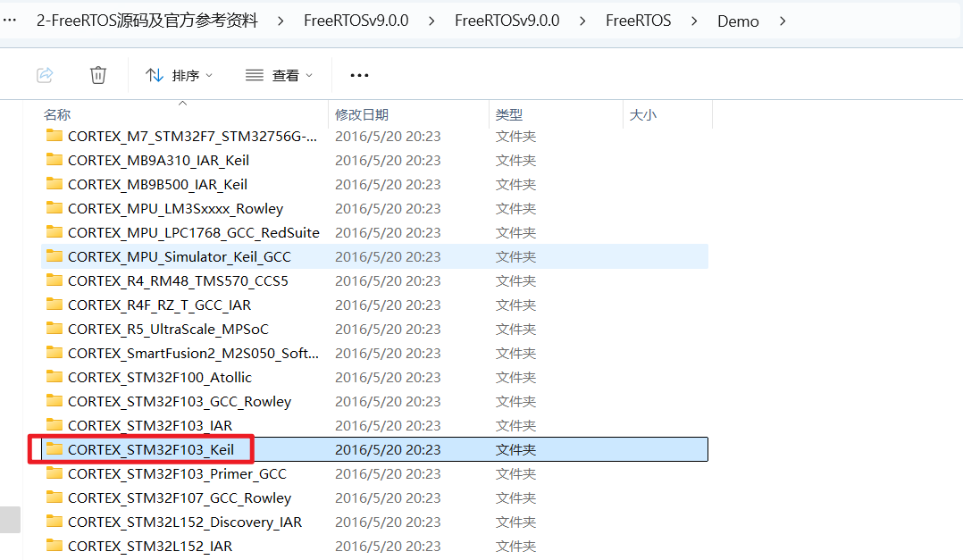Select the CORTEX_MB9A310_IAR_Keil folder name
Screen dimensions: 963x560
[x=158, y=160]
